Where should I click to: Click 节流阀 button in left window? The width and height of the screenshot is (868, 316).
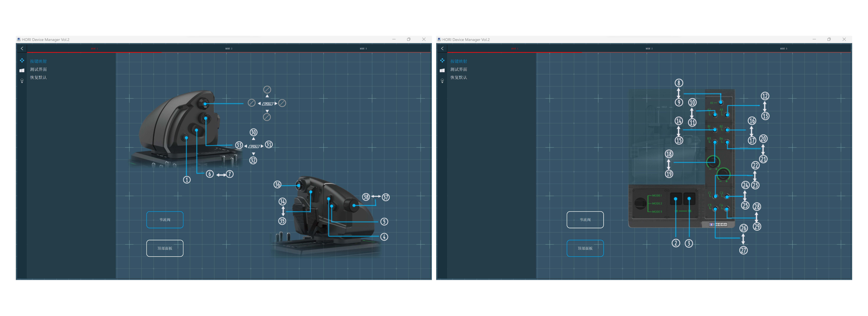click(165, 220)
